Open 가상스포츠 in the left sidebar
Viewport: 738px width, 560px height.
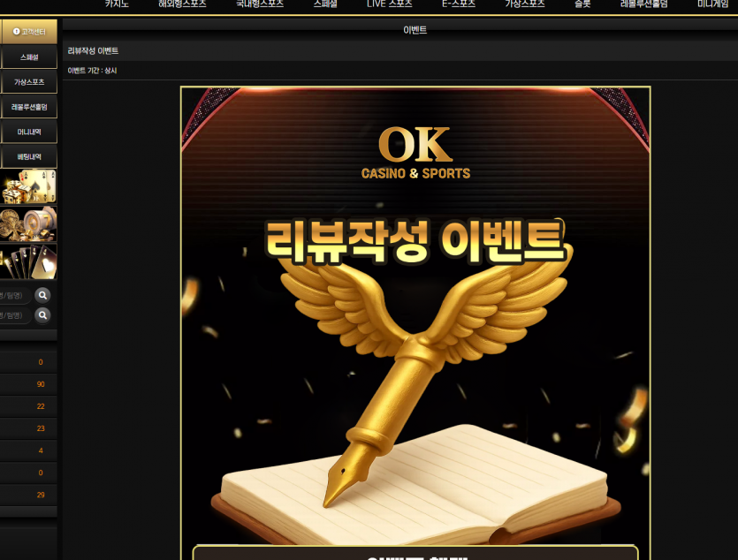pos(28,82)
